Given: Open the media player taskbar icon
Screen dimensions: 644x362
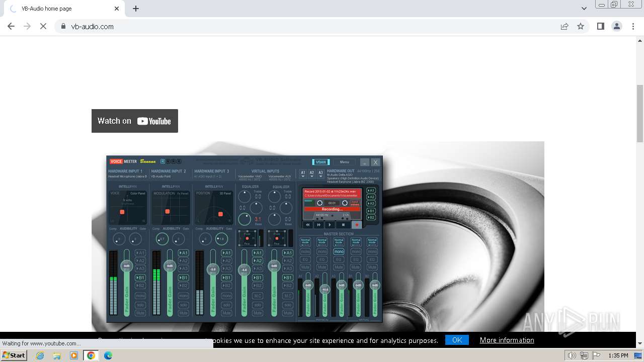Looking at the screenshot, I should click(x=74, y=355).
